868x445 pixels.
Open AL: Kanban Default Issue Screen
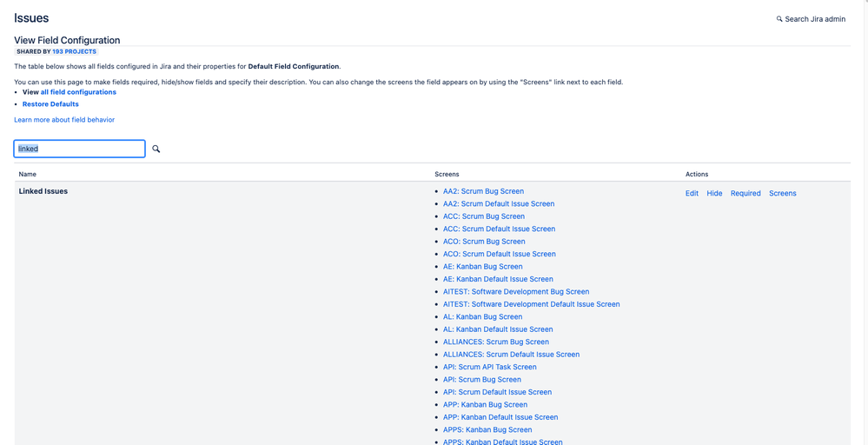pos(498,329)
